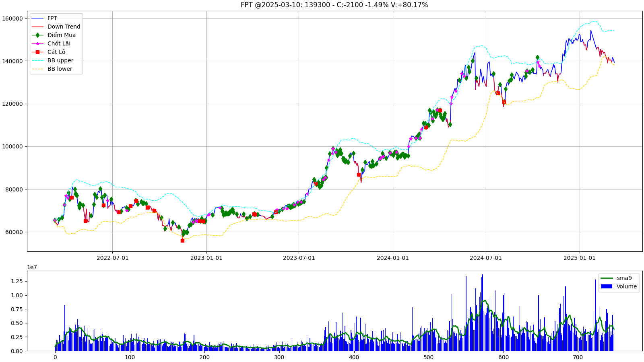Click the 600 tick on the volume x-axis
This screenshot has width=644, height=362.
[504, 357]
